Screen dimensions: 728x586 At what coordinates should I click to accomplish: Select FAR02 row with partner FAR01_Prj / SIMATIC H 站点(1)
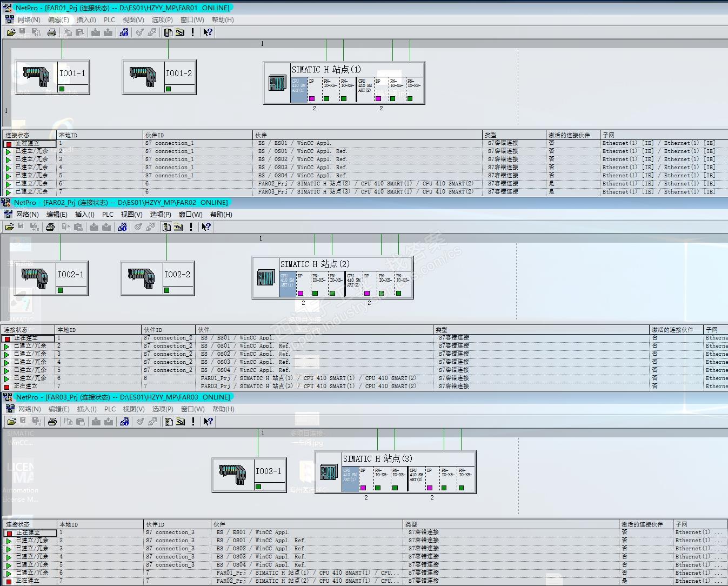point(364,378)
